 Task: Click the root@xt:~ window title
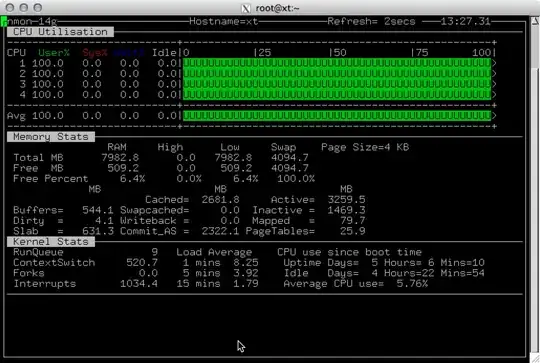point(278,8)
